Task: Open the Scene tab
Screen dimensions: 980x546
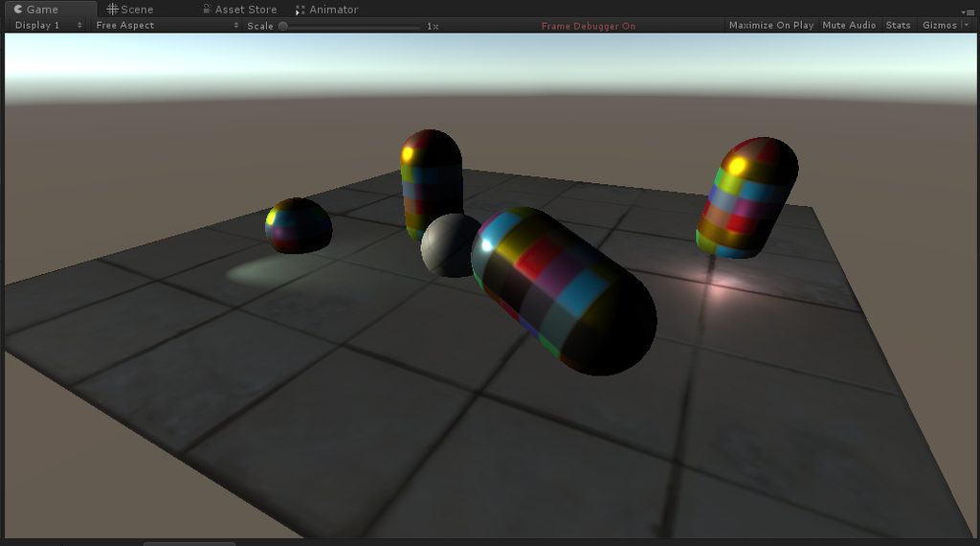Action: point(130,10)
